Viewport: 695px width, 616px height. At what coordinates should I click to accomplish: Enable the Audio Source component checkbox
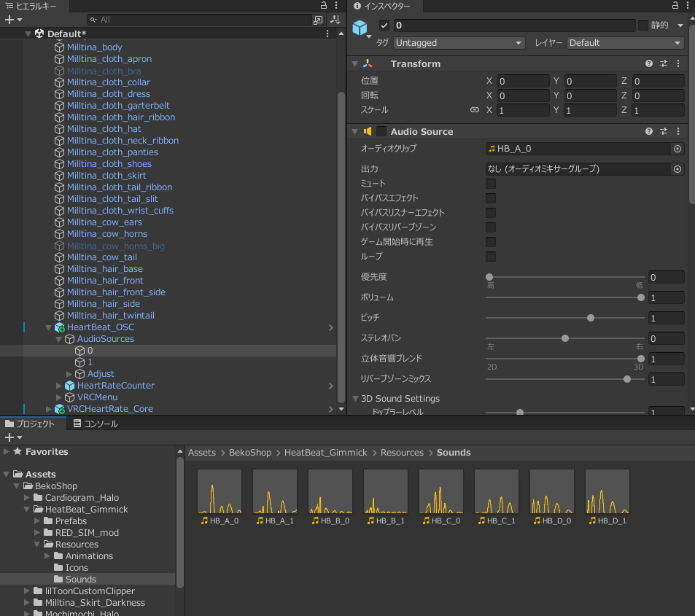[x=381, y=132]
